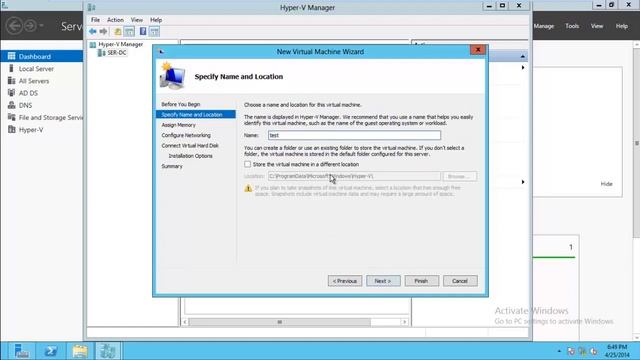Click the speaker icon in system tray
The height and width of the screenshot is (360, 640).
point(593,351)
